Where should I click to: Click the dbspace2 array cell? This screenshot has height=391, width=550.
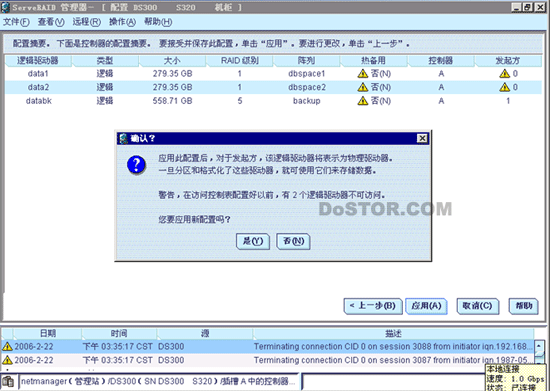click(x=307, y=87)
